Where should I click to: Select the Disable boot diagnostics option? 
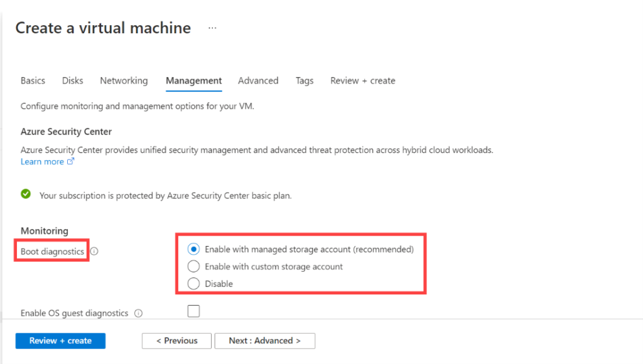tap(194, 284)
